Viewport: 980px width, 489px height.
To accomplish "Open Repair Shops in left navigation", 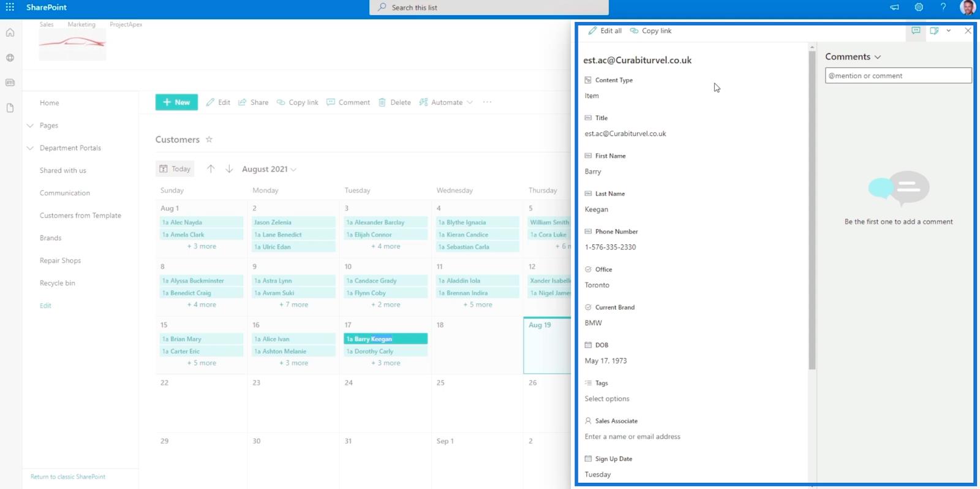I will click(60, 260).
